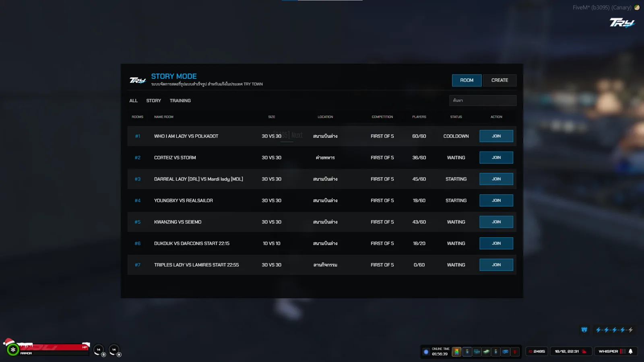644x362 pixels.
Task: Join room YOUNGBXY VS REALSAILOR
Action: click(x=496, y=200)
